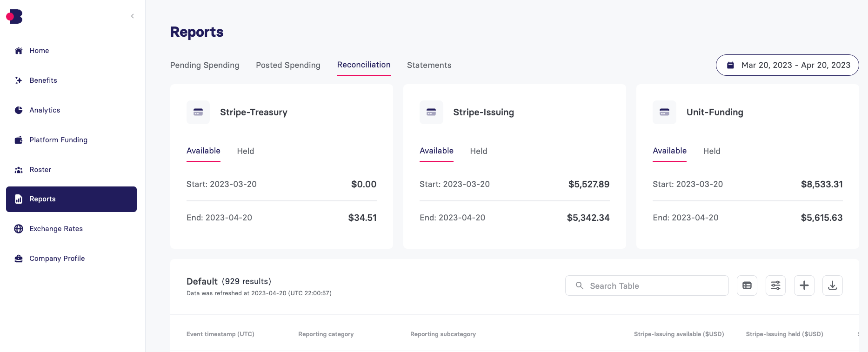This screenshot has height=352, width=868.
Task: Click Stripe-Issuing end balance $5,342.34
Action: tap(588, 218)
